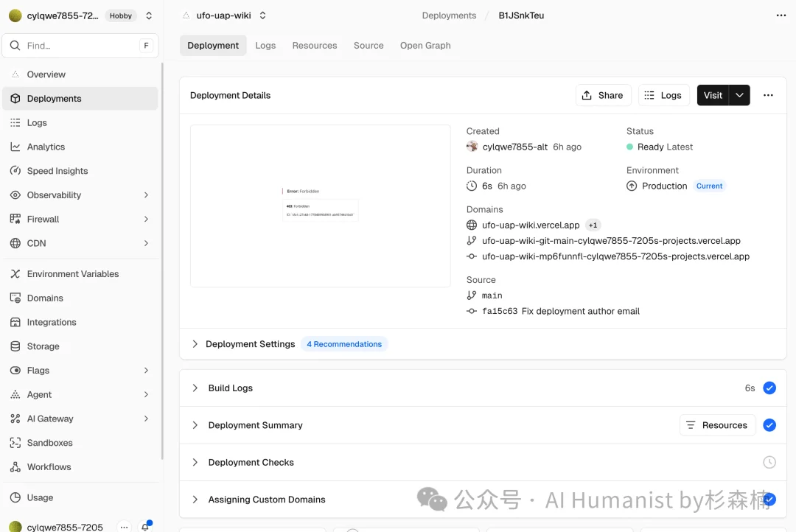Click the deployment preview thumbnail

321,206
